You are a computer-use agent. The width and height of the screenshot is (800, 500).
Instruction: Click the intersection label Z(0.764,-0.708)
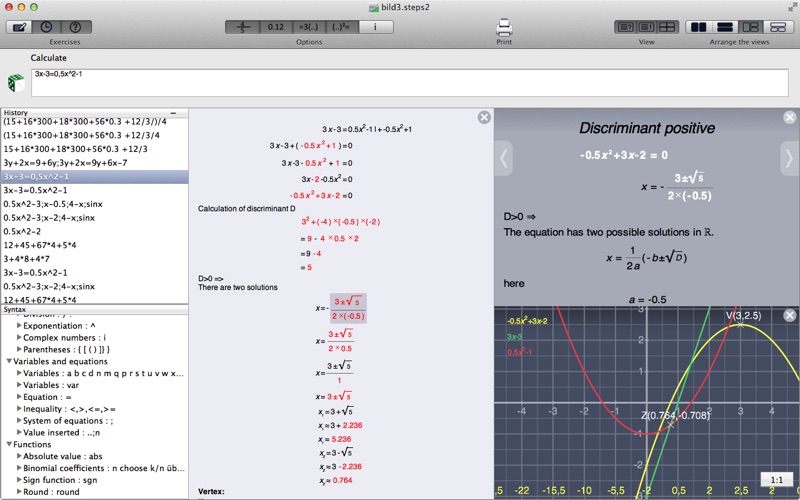676,415
